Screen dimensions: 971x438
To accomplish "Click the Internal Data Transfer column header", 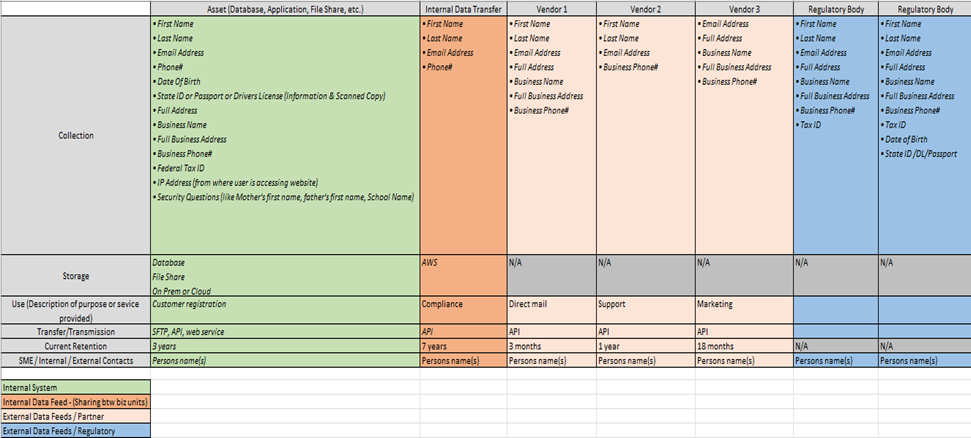I will [x=463, y=8].
